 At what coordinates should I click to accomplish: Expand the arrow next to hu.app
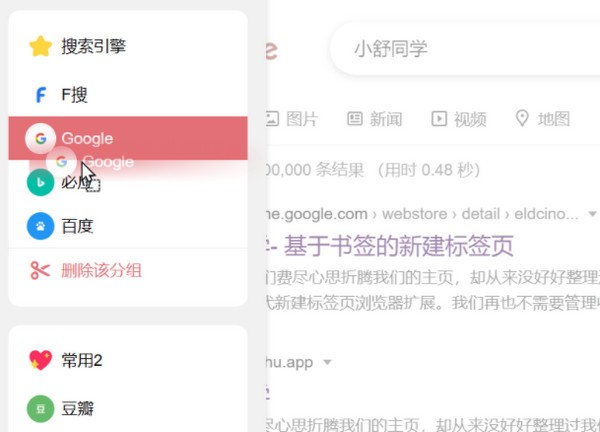coord(327,362)
